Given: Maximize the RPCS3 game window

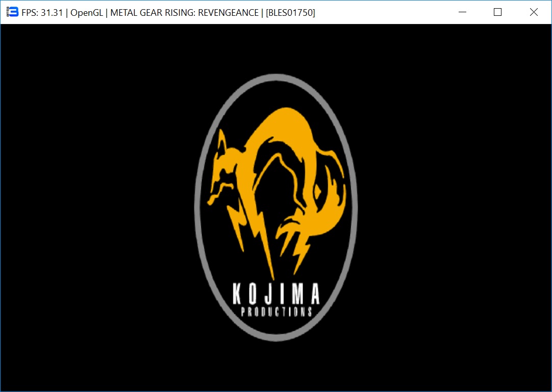Looking at the screenshot, I should click(x=497, y=12).
